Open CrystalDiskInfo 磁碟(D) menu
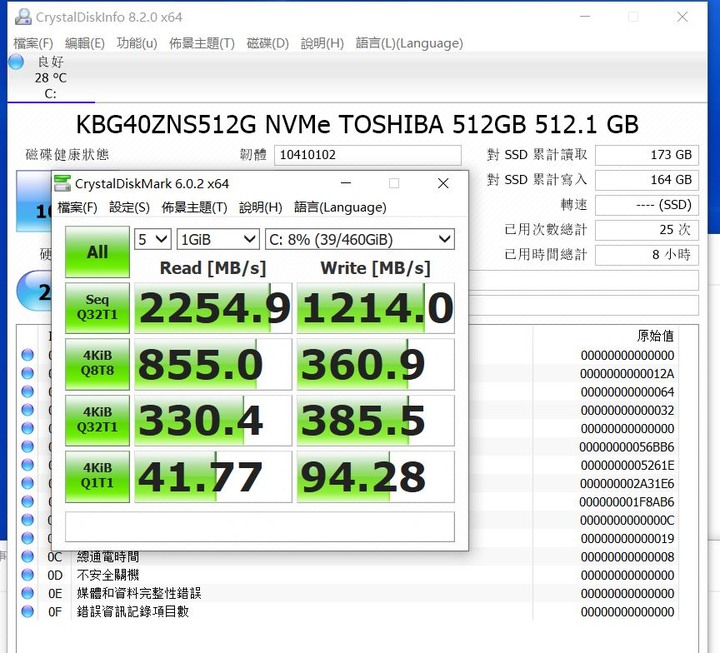This screenshot has width=720, height=653. pos(268,43)
